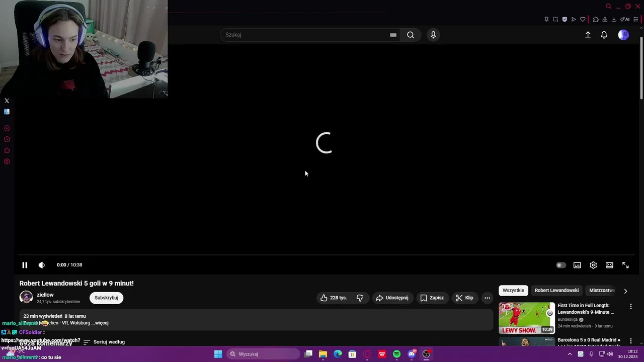Open Discord from taskbar

coord(412,354)
